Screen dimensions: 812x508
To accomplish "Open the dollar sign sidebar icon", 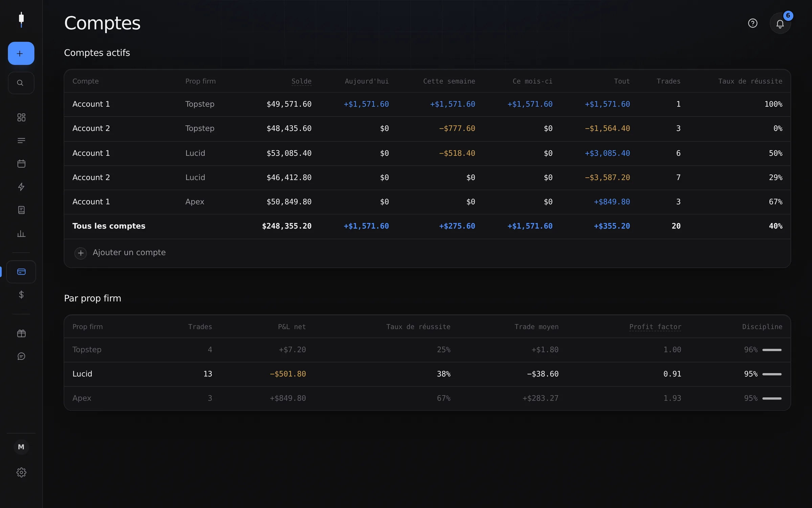I will click(21, 295).
